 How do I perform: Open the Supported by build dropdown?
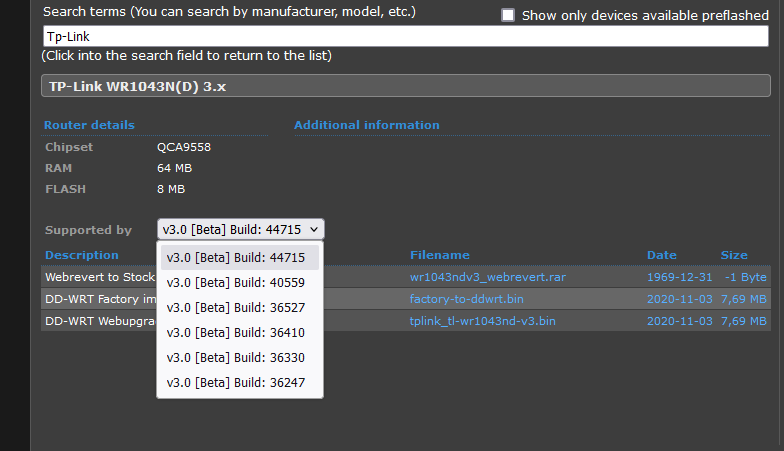click(x=240, y=230)
